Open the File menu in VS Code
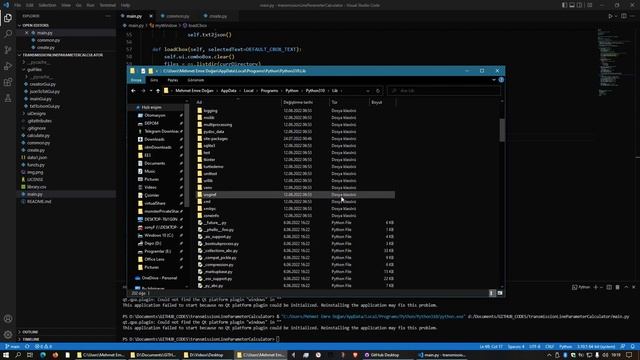Image resolution: width=640 pixels, height=360 pixels. [18, 5]
